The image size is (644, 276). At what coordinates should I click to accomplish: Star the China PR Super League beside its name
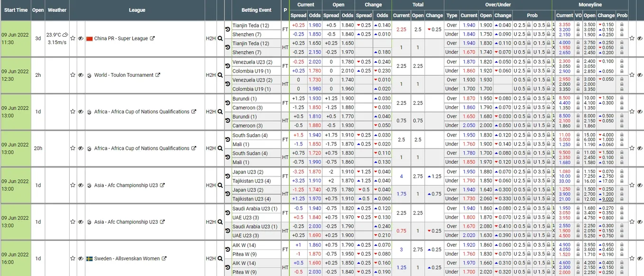[x=73, y=38]
